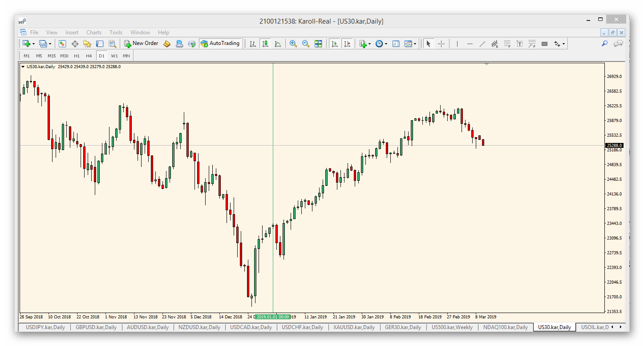The height and width of the screenshot is (346, 644).
Task: Open the periodicity clock dropdown
Action: (386, 44)
